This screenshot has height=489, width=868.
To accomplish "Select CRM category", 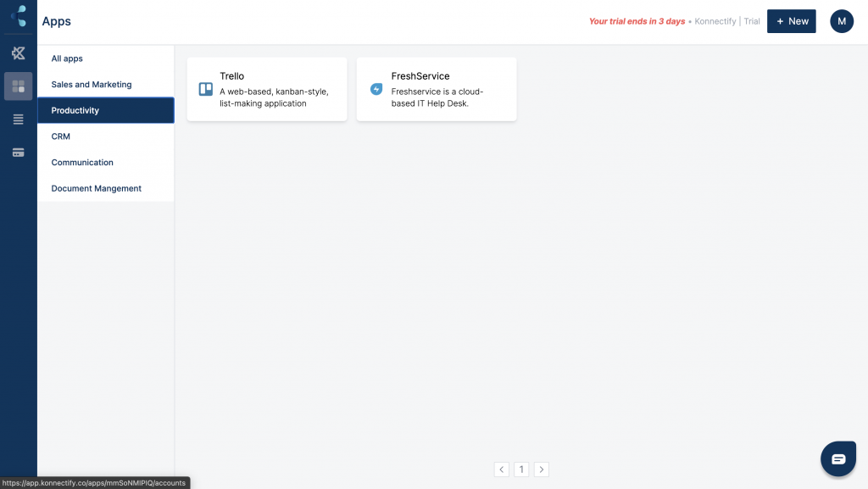I will (x=106, y=136).
